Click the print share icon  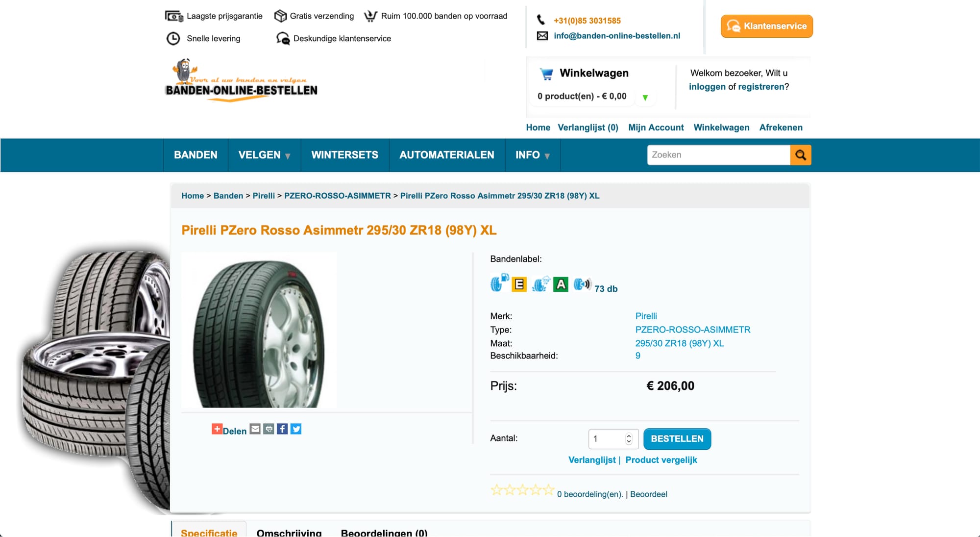[269, 429]
